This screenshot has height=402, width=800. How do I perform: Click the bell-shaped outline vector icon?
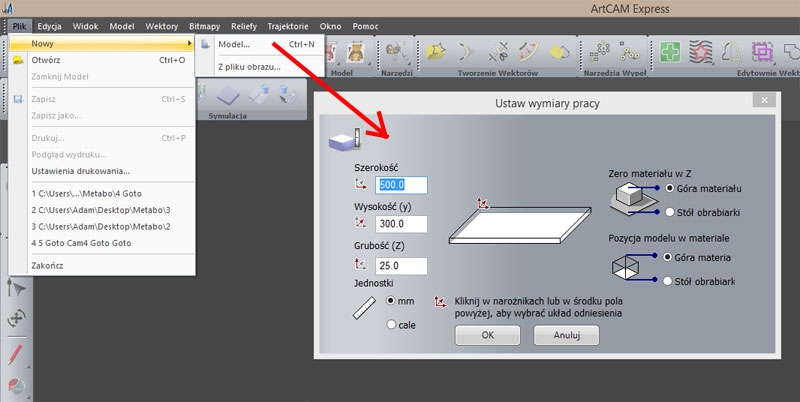(x=732, y=52)
